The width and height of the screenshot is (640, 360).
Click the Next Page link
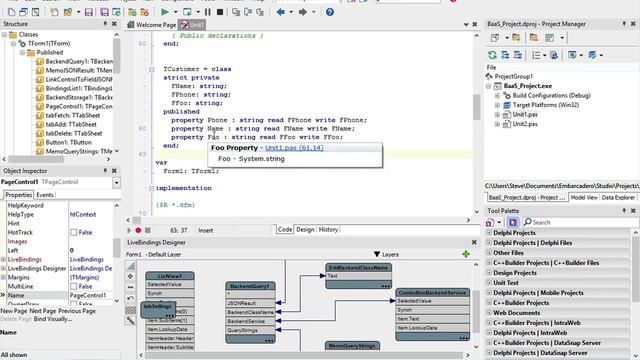pos(42,311)
